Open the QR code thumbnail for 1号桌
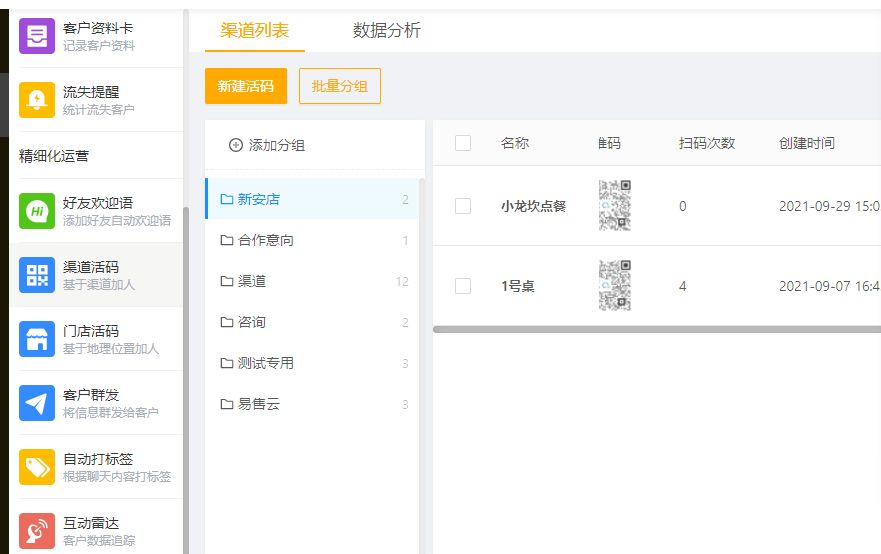The width and height of the screenshot is (881, 554). (615, 285)
